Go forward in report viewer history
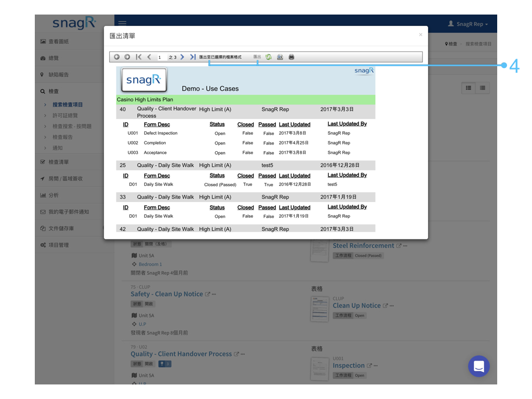The width and height of the screenshot is (532, 399). pyautogui.click(x=127, y=57)
